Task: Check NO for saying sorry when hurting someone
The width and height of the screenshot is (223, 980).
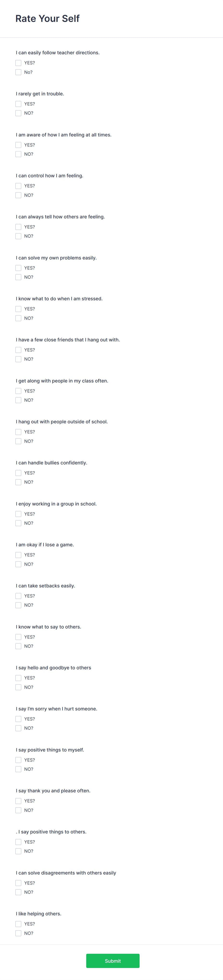Action: tap(18, 728)
